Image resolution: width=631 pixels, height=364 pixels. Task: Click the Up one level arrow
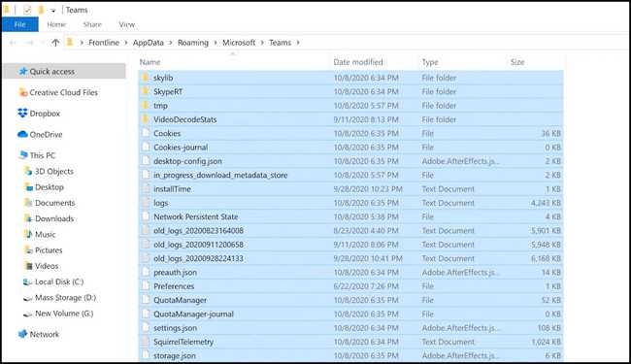(x=55, y=43)
